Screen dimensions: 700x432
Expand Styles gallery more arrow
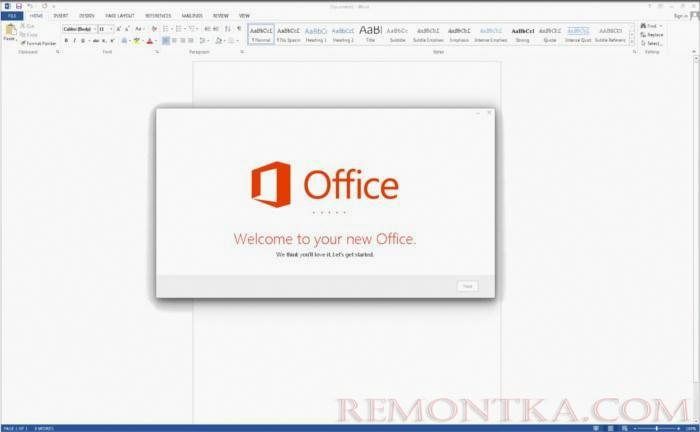(x=632, y=42)
